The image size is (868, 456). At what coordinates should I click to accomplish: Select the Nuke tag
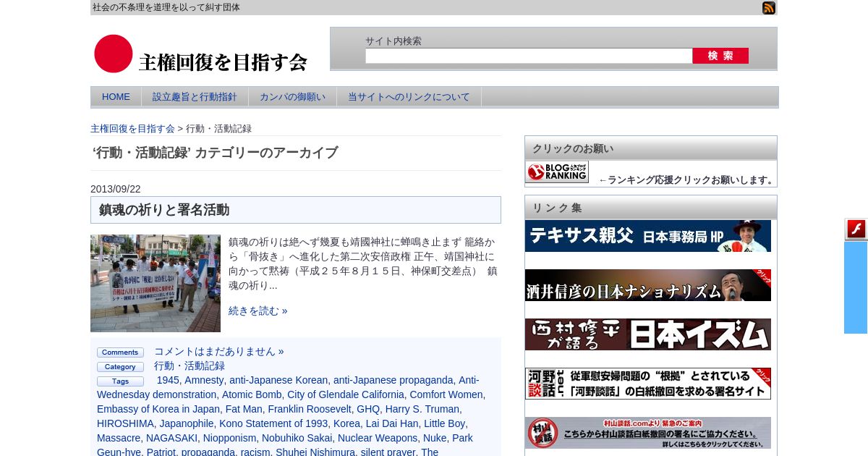point(435,438)
